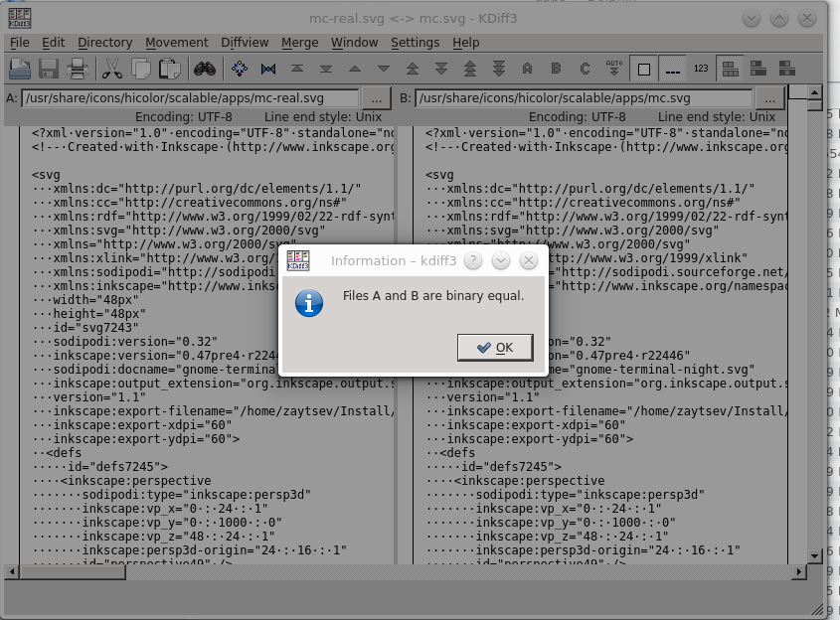Click the Open file toolbar icon

pyautogui.click(x=20, y=69)
